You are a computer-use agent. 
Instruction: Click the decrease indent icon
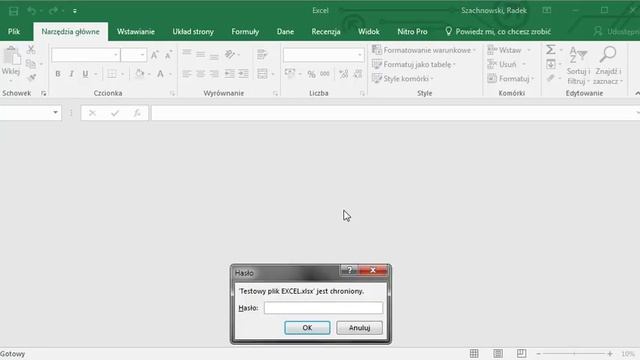tap(230, 74)
